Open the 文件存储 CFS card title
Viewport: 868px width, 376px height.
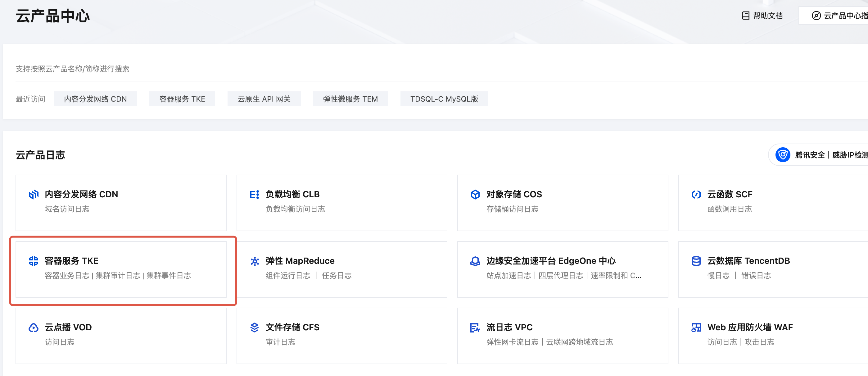[x=292, y=327]
